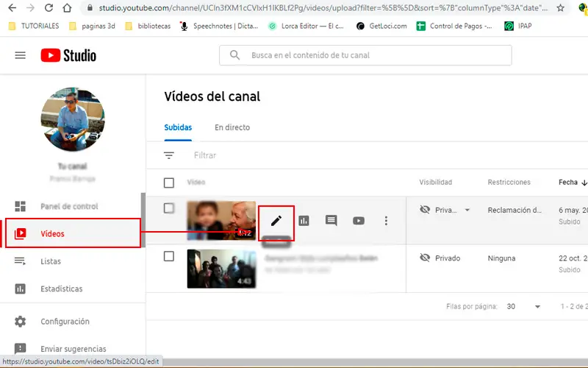Click the channel profile picture

[x=73, y=119]
